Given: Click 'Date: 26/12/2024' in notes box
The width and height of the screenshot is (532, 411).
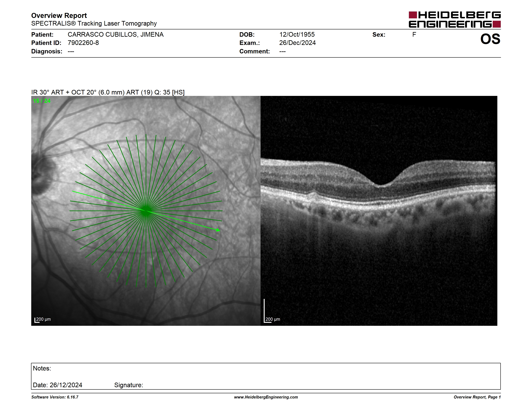Looking at the screenshot, I should coord(57,385).
